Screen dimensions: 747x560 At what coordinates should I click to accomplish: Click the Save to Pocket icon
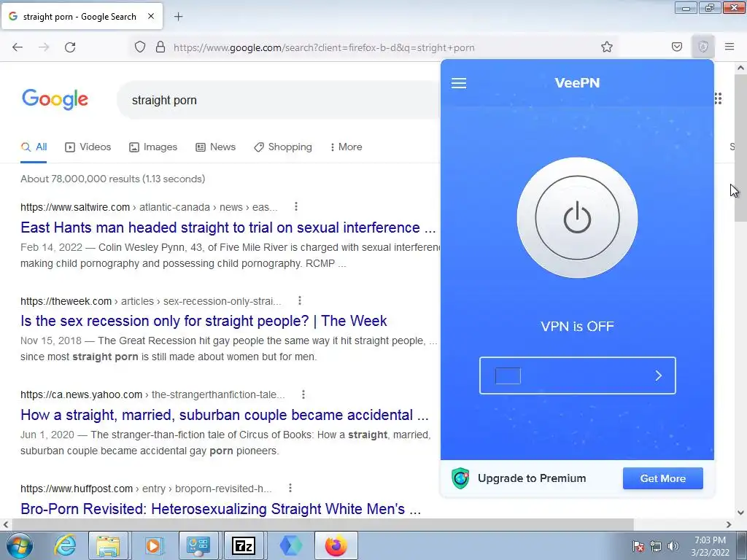pos(676,47)
